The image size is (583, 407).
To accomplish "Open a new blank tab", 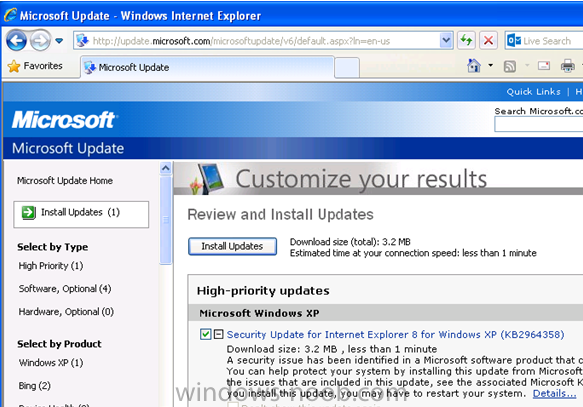I will click(347, 68).
